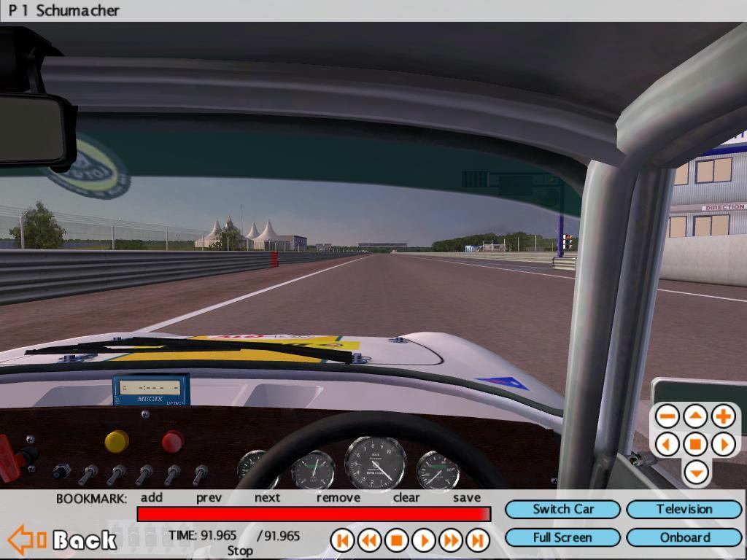Screen dimensions: 747x560
Task: Click the BOOKMARK: label
Action: (x=91, y=499)
